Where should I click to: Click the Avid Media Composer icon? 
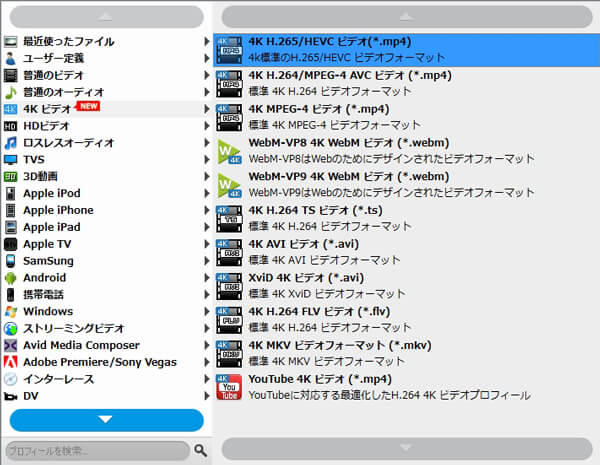click(x=11, y=345)
